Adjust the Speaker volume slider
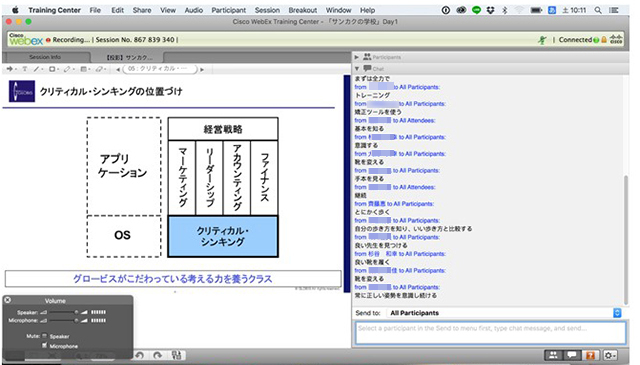This screenshot has width=640, height=365. [x=64, y=312]
